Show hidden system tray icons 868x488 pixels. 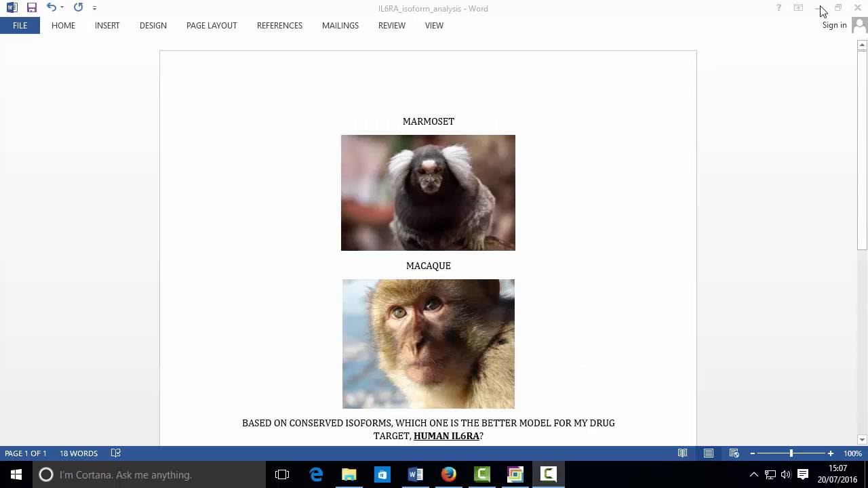(x=753, y=474)
